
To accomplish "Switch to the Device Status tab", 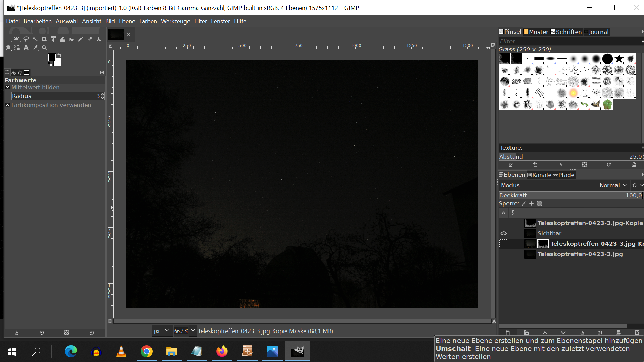I will click(13, 72).
